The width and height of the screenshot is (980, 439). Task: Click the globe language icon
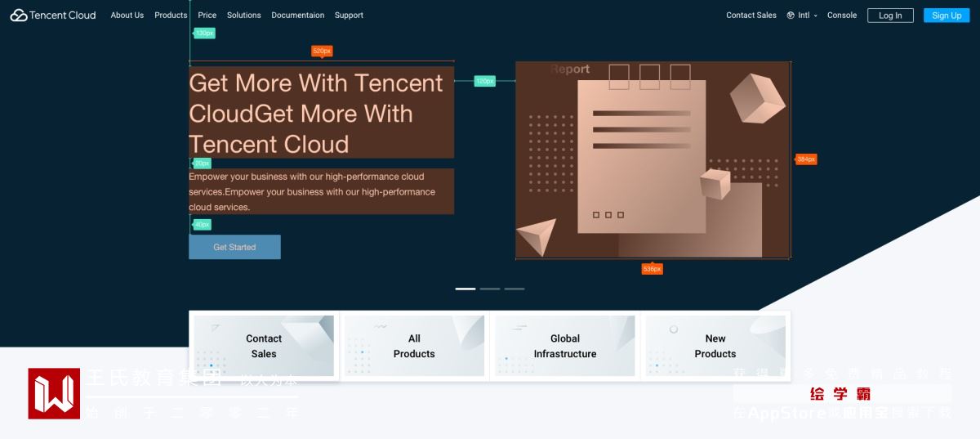pos(791,15)
